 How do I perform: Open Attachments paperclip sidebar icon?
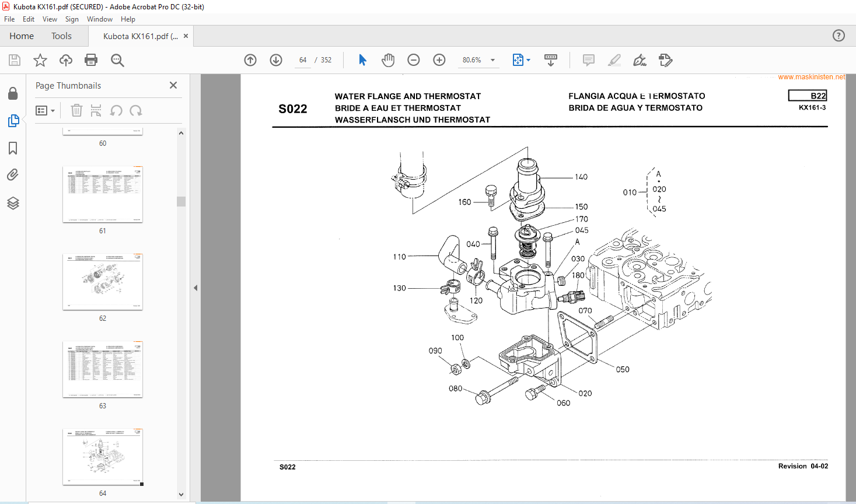click(13, 175)
